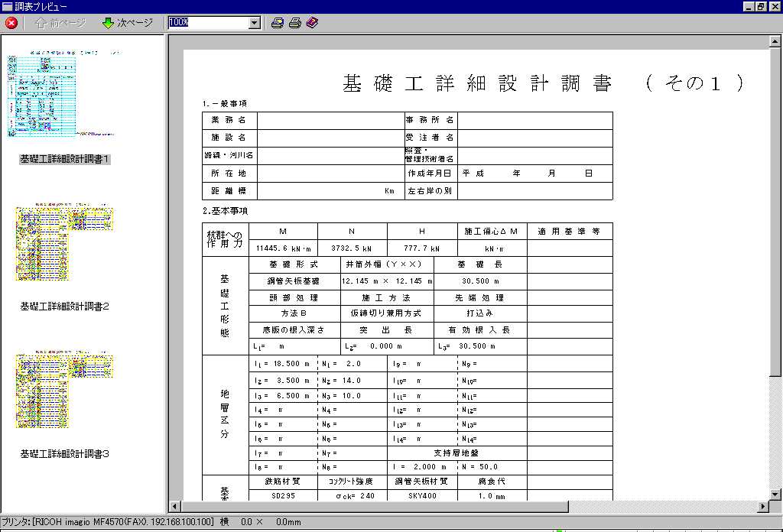Click the 支持層地盤 cell

pos(456,453)
